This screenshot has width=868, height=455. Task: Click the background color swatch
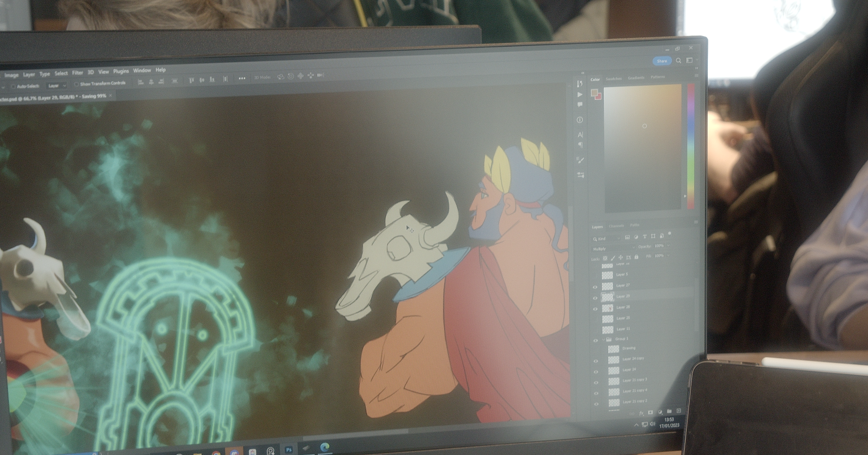click(x=598, y=97)
